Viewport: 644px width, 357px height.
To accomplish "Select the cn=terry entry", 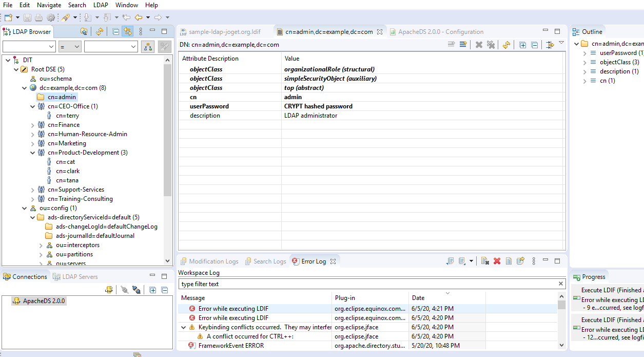I will (67, 116).
